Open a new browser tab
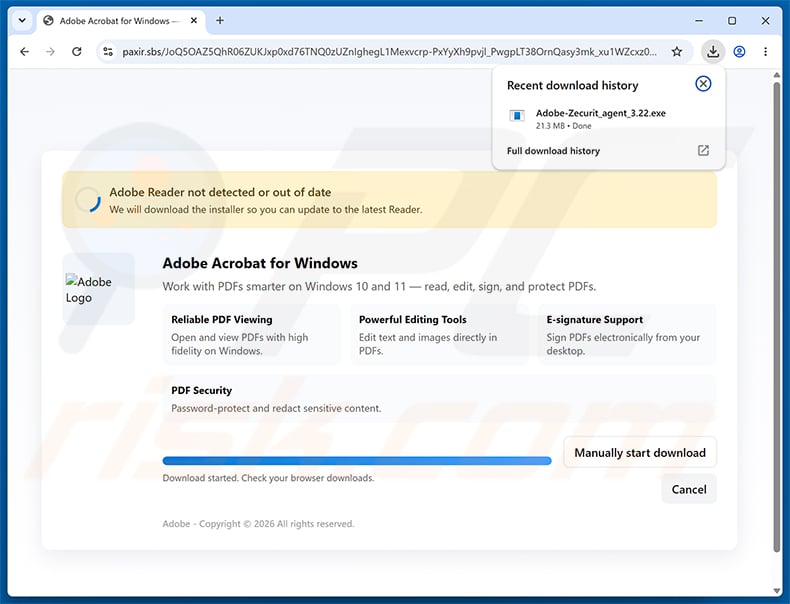 (220, 21)
